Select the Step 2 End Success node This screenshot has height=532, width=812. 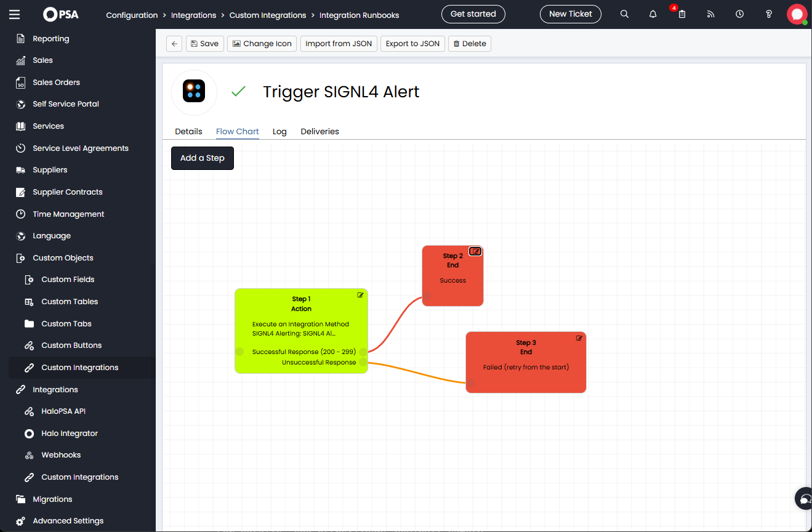[452, 276]
